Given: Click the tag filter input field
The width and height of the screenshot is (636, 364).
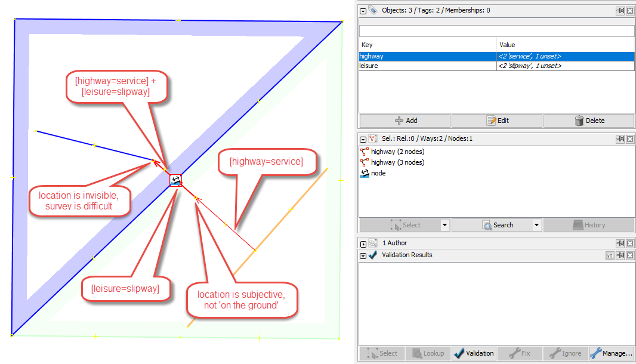Looking at the screenshot, I should pyautogui.click(x=496, y=31).
